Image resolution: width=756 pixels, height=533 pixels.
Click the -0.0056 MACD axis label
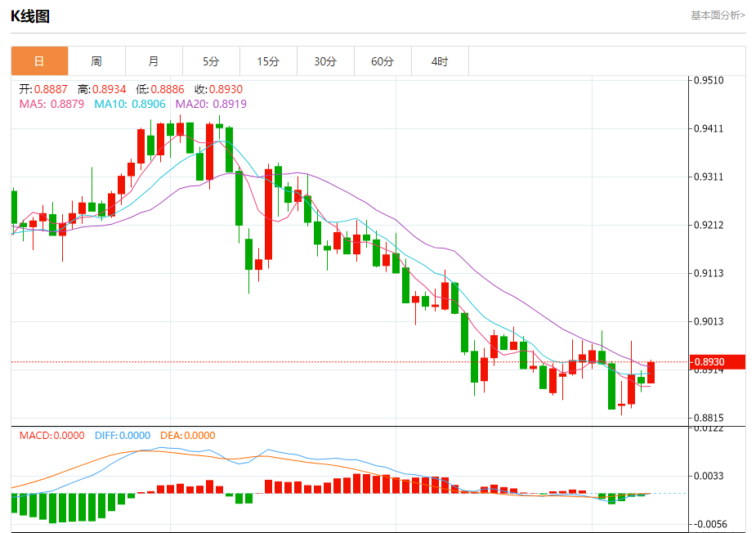(709, 524)
